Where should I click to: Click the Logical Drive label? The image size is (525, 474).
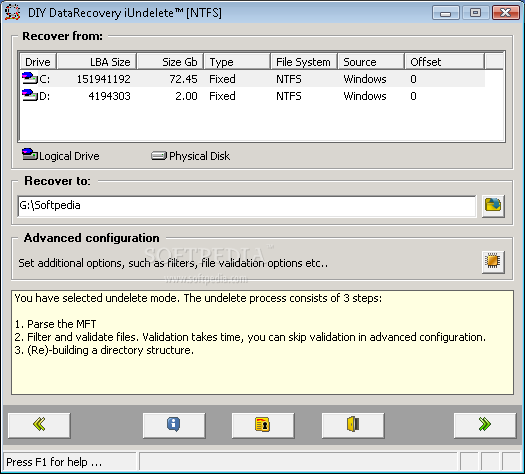(x=69, y=156)
